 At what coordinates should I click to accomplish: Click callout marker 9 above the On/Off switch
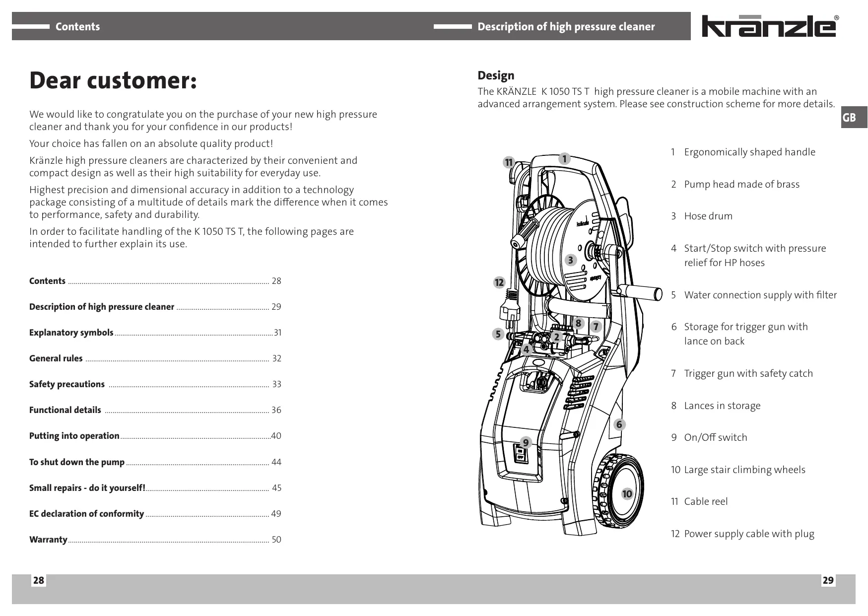pyautogui.click(x=526, y=442)
